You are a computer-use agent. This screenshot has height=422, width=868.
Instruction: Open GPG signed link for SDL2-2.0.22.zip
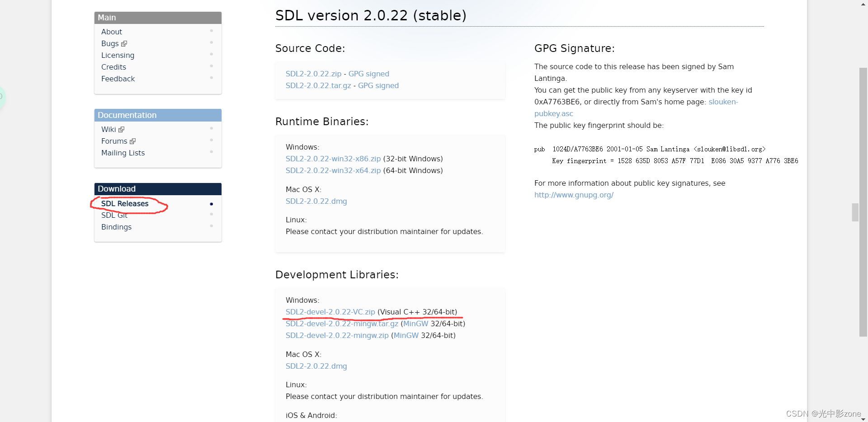point(368,74)
